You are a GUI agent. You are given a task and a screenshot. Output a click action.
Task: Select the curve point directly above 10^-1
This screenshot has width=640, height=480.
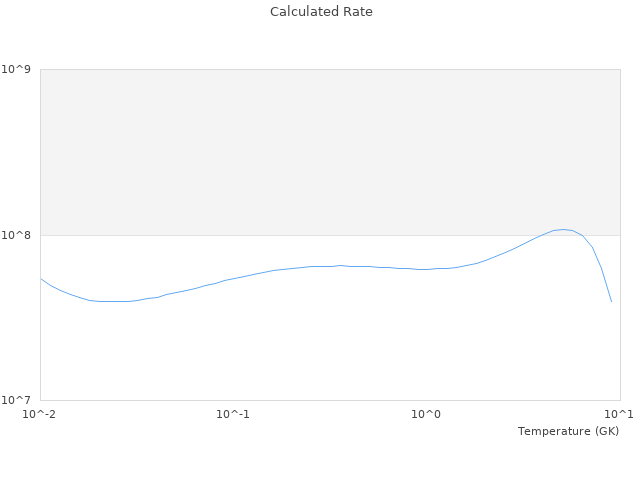tap(233, 279)
